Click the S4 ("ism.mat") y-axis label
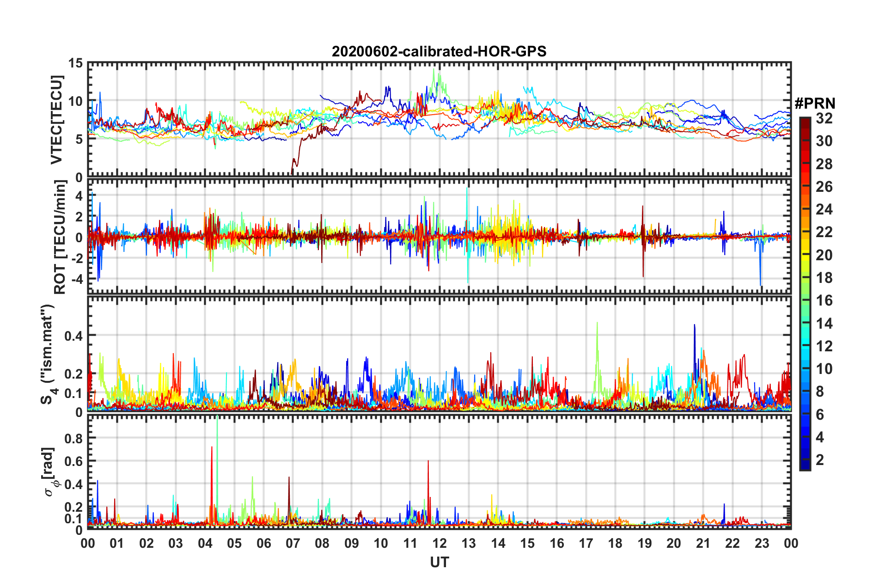Viewport: 879px width, 588px height. click(x=48, y=354)
